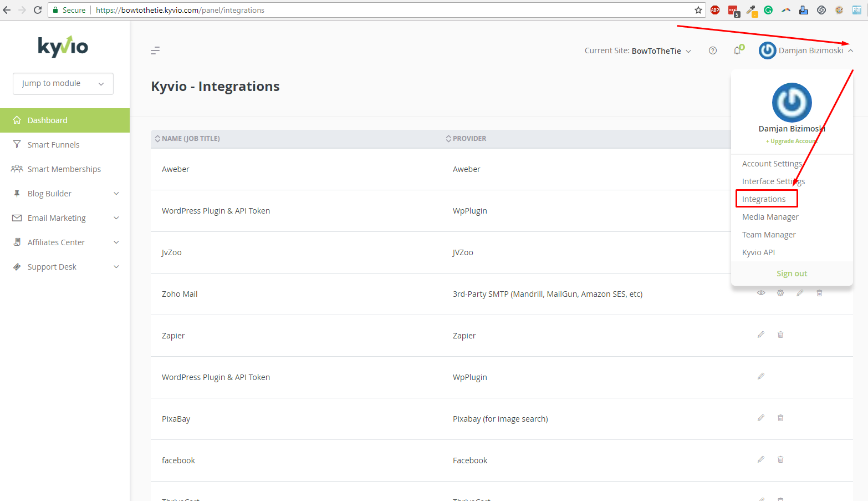
Task: Expand the Blog Builder chevron
Action: click(x=116, y=194)
